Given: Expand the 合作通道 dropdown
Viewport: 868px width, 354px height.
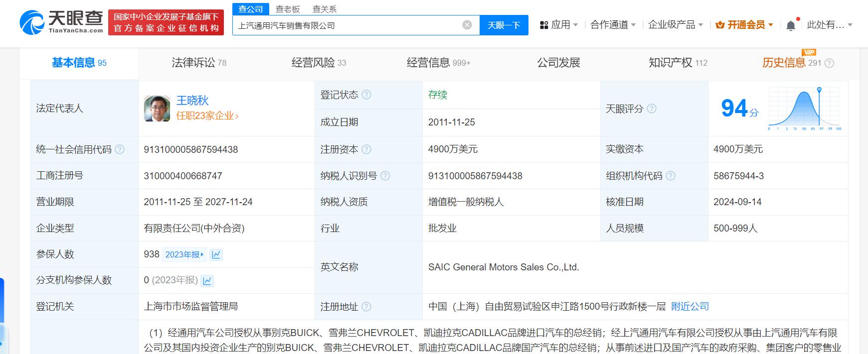Looking at the screenshot, I should [x=613, y=25].
